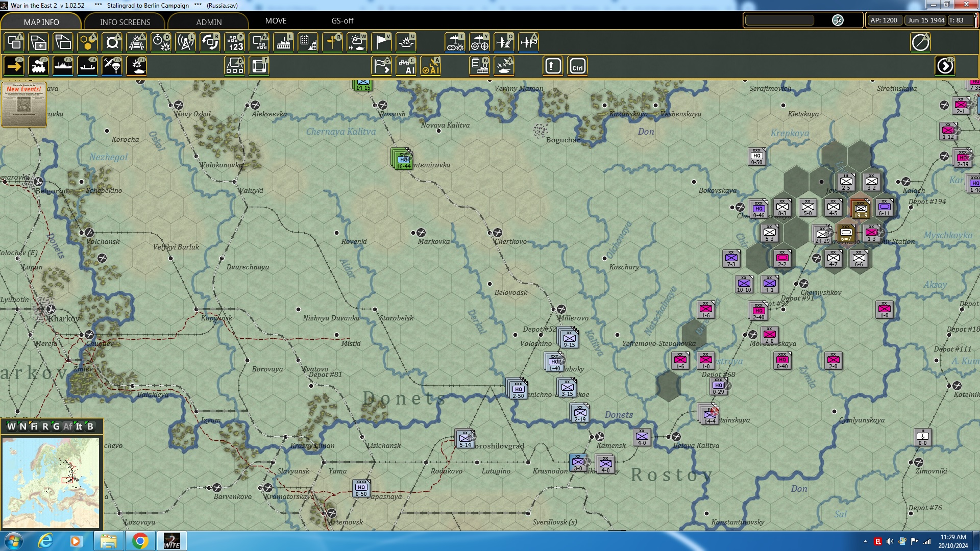Click the victory flag icon (V)

tap(381, 42)
